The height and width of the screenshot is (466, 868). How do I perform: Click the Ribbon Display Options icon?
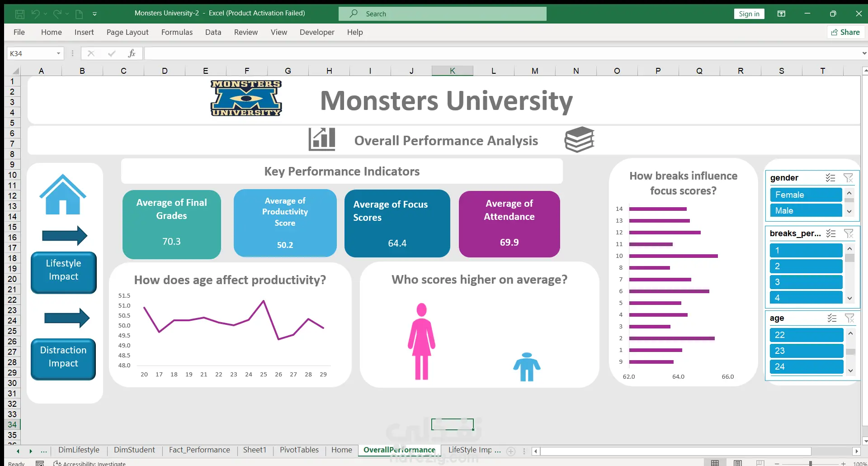(x=781, y=14)
